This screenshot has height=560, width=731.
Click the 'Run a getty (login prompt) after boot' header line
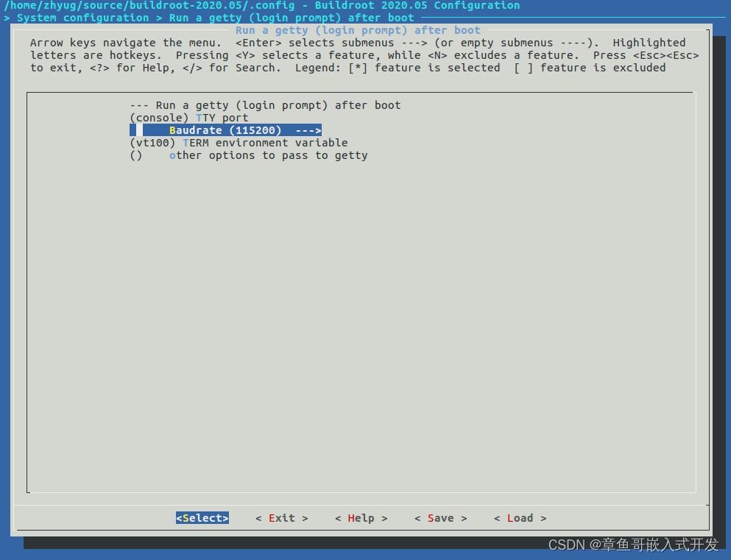265,104
